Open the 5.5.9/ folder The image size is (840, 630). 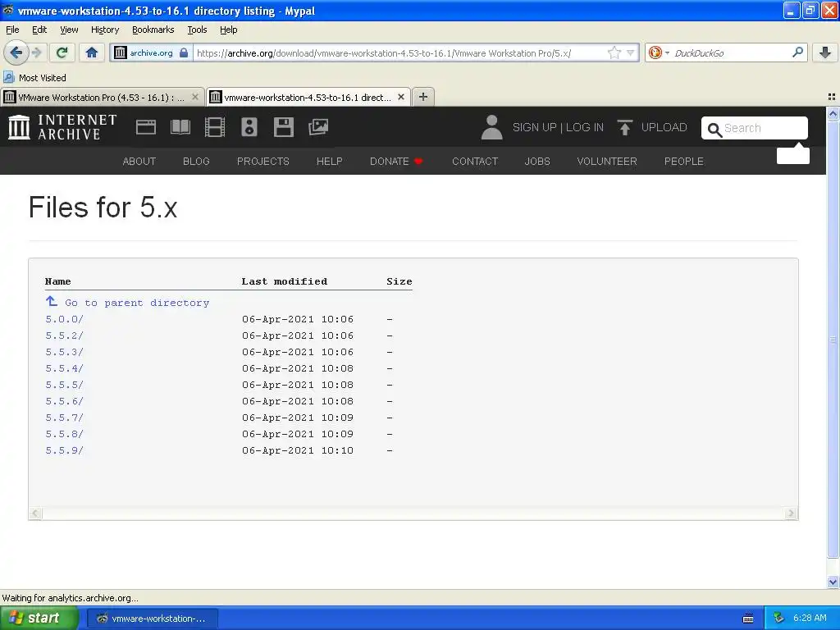pos(64,450)
